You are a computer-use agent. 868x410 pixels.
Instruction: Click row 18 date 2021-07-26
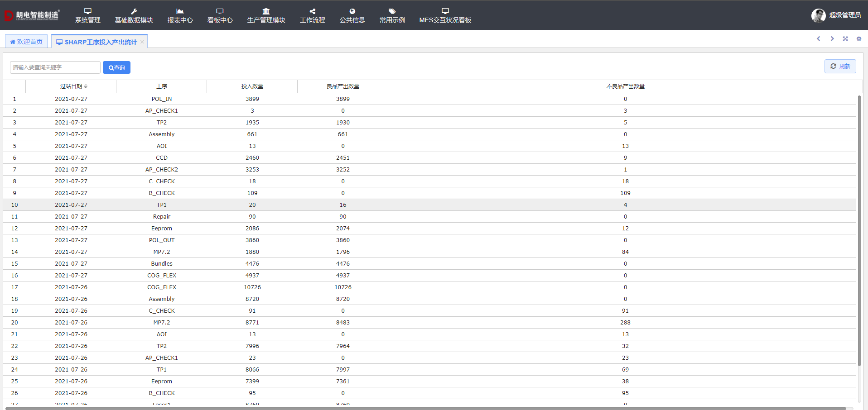tap(71, 299)
